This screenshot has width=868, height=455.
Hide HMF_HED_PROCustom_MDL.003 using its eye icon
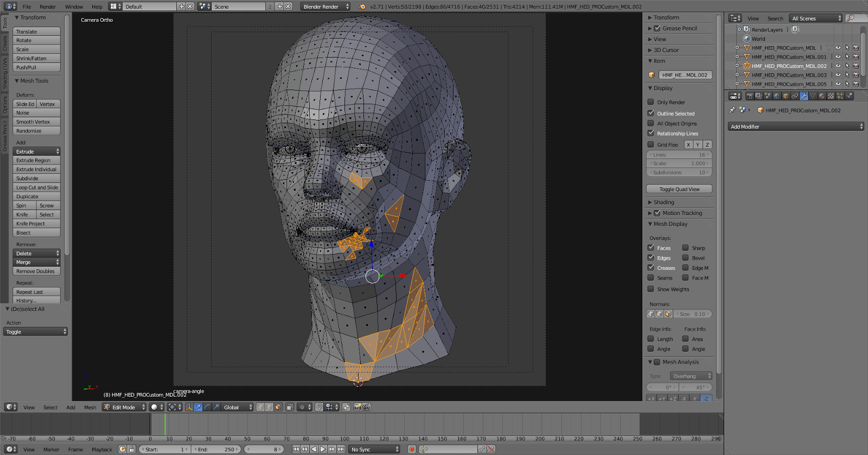838,75
